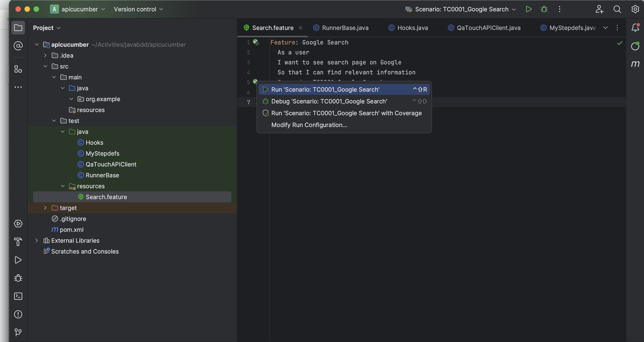
Task: Open the Build hammer tool window
Action: click(18, 242)
